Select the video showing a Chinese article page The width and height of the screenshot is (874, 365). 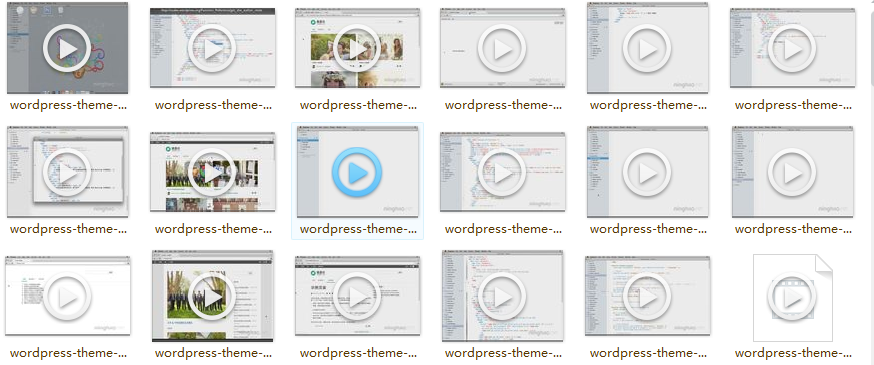click(x=357, y=296)
